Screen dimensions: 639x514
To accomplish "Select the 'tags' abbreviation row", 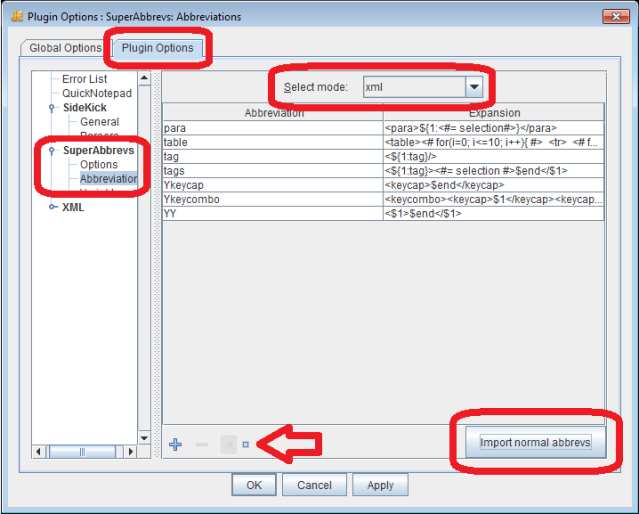I will click(273, 171).
